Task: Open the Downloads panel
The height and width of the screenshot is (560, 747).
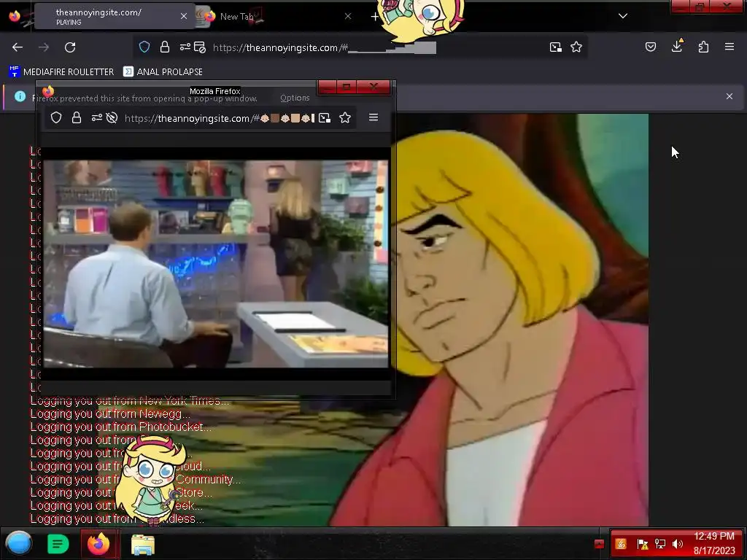Action: [x=677, y=46]
